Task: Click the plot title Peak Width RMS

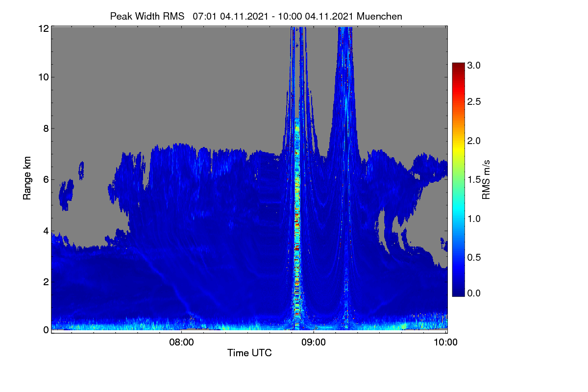Action: [x=147, y=16]
